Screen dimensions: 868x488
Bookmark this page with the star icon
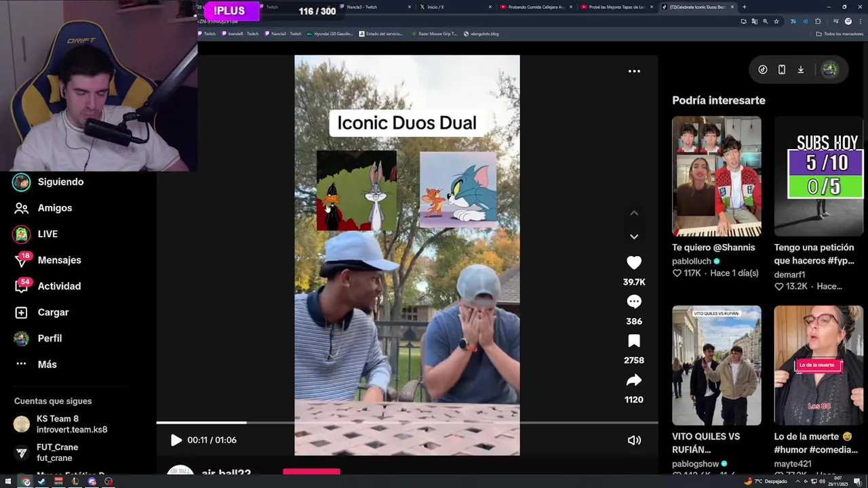776,21
